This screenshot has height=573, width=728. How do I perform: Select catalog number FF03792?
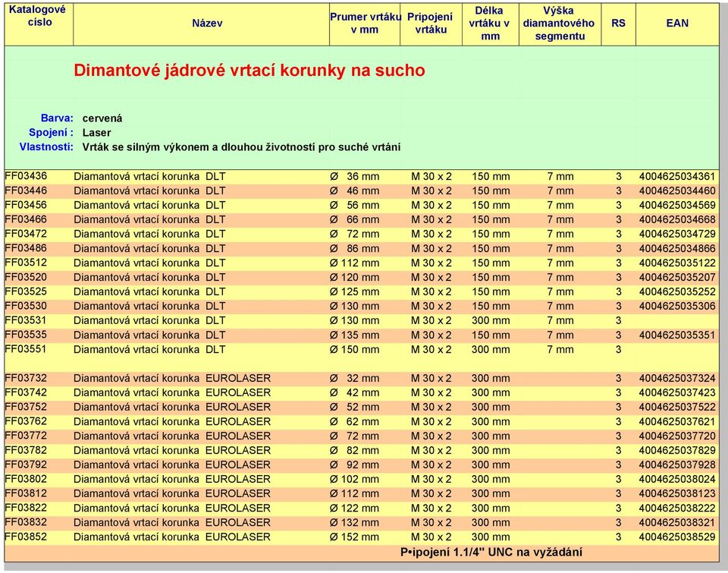tap(26, 464)
